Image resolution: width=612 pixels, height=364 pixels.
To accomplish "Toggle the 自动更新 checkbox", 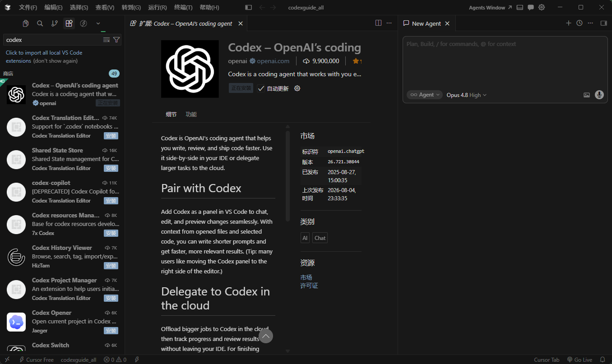I will (x=261, y=88).
